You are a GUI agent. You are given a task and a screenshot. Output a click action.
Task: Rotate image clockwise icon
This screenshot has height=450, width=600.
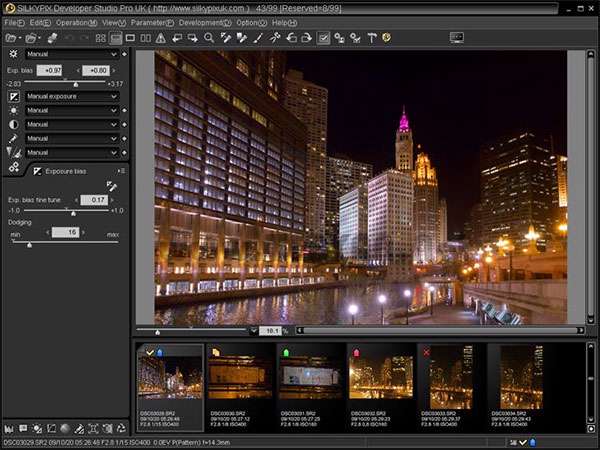[x=307, y=38]
